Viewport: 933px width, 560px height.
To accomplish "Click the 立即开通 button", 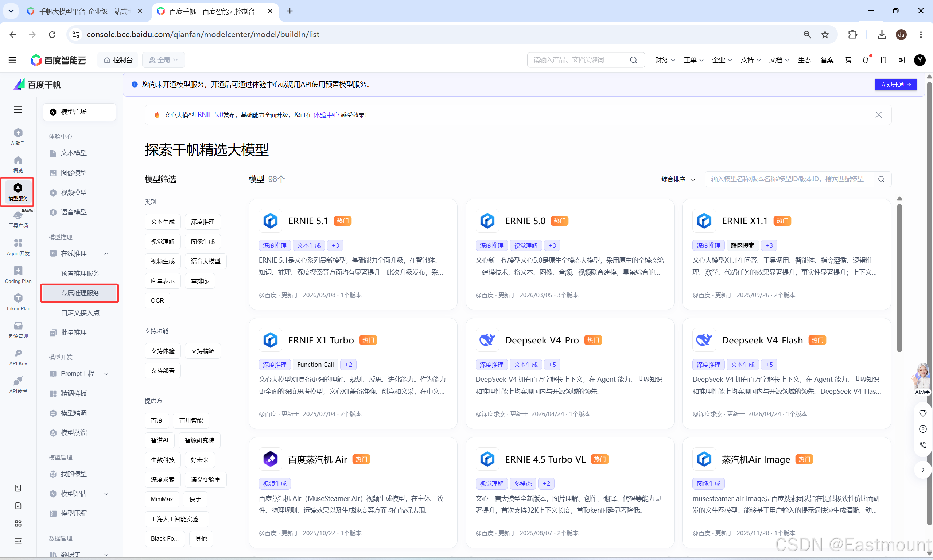I will pyautogui.click(x=895, y=85).
